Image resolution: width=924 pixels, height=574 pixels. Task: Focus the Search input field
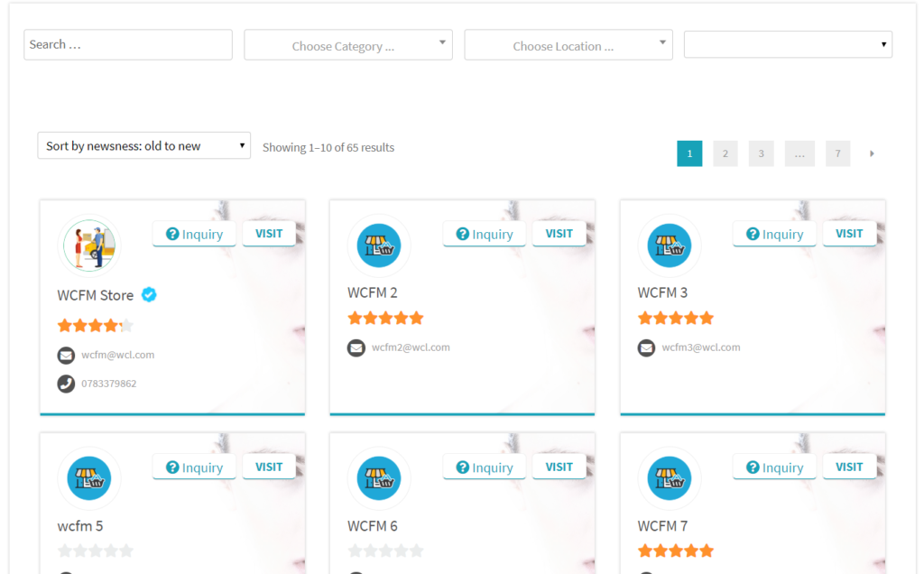(128, 45)
